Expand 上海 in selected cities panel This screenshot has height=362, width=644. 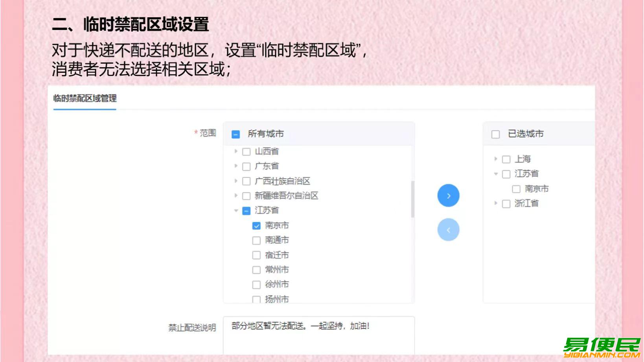tap(496, 159)
